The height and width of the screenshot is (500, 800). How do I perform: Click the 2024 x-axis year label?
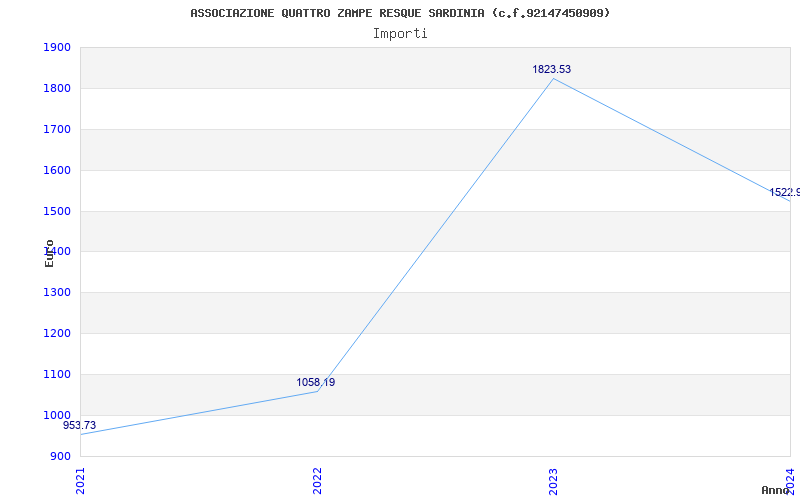point(790,481)
